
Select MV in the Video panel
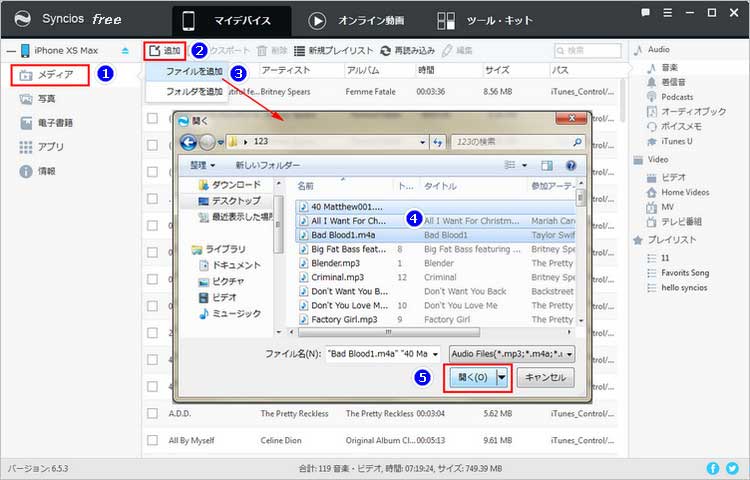pyautogui.click(x=660, y=207)
